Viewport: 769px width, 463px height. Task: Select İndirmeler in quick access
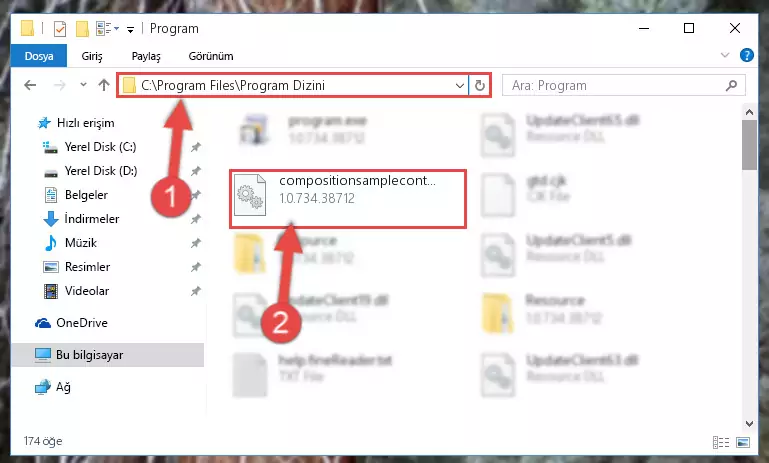(x=92, y=219)
